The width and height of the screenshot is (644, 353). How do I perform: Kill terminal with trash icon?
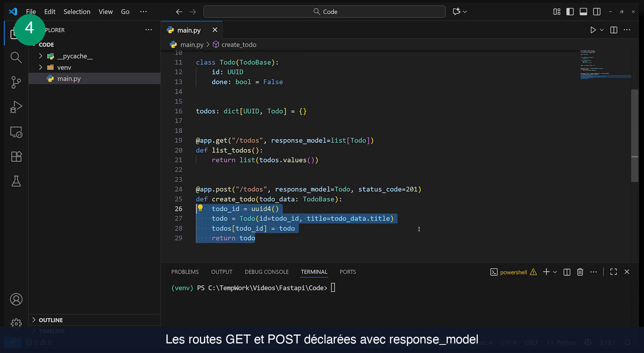(x=580, y=272)
